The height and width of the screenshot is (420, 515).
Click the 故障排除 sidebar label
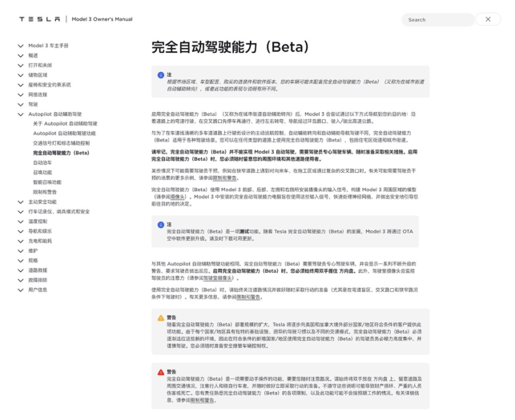click(38, 280)
